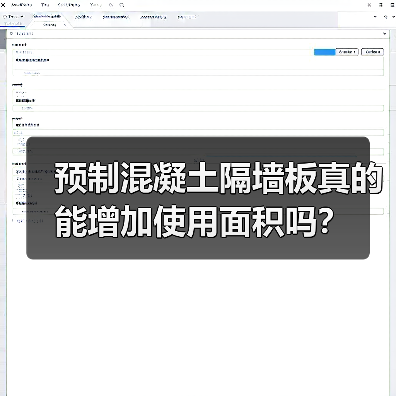Click the first section's text input field
The width and height of the screenshot is (396, 396).
[198, 73]
